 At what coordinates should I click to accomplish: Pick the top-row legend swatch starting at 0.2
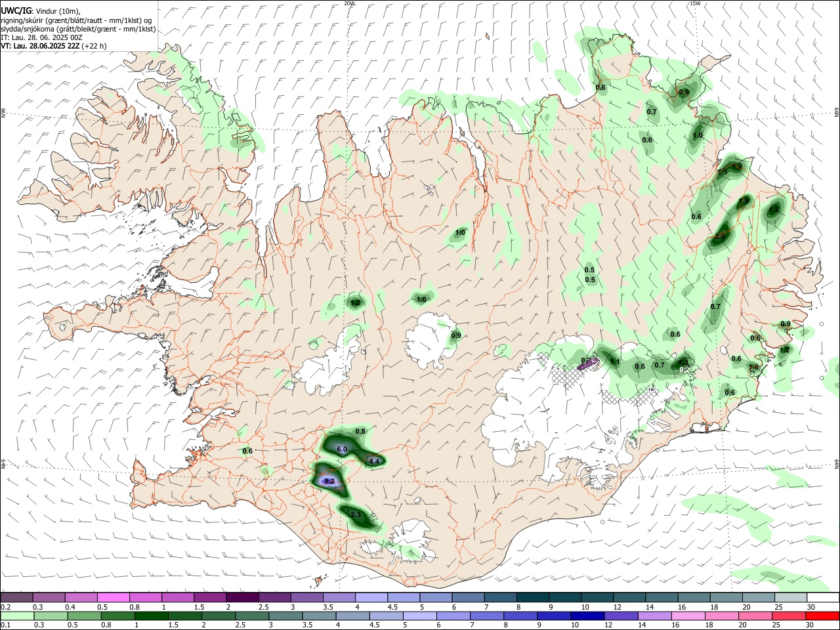point(17,597)
